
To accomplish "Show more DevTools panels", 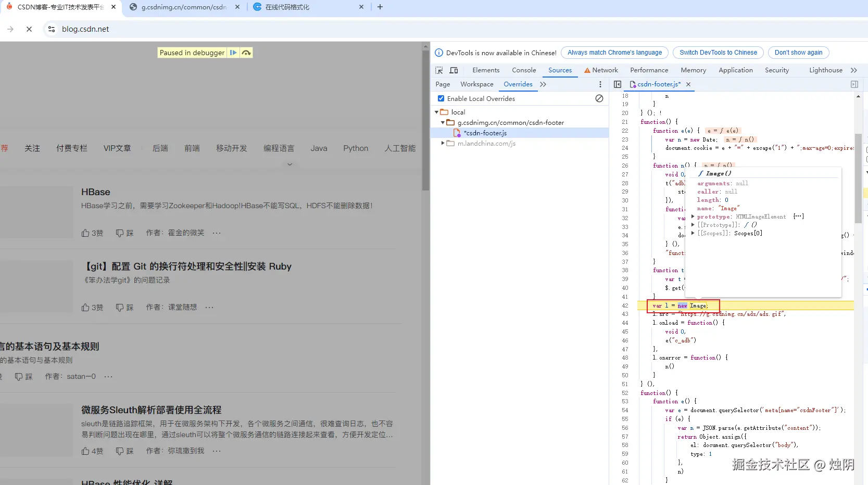I will tap(854, 70).
